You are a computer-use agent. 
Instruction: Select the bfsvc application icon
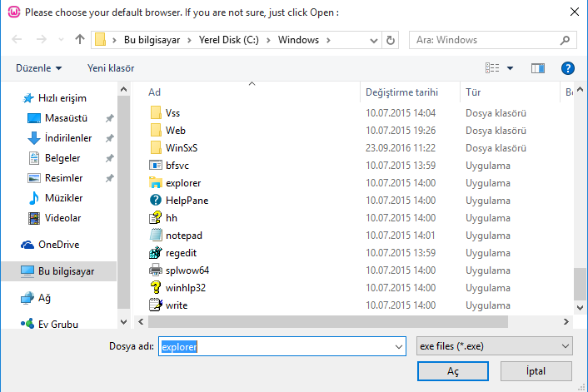coord(156,166)
